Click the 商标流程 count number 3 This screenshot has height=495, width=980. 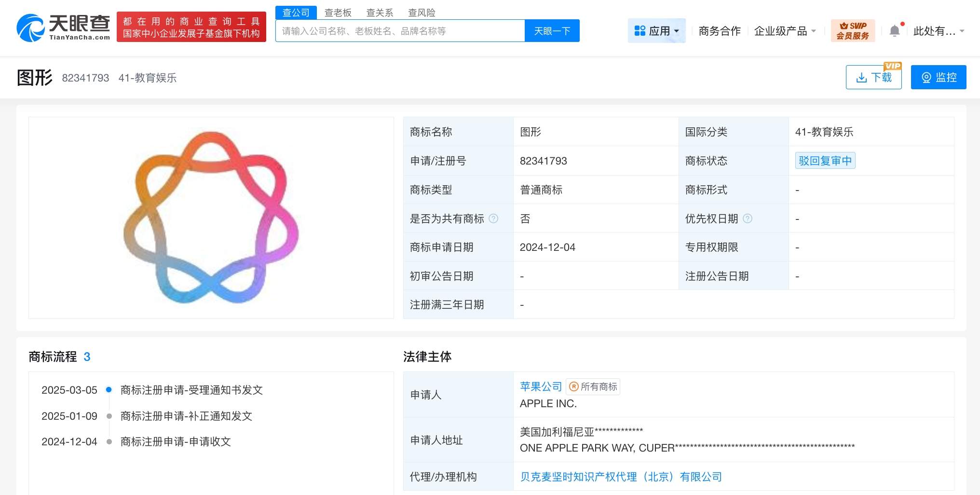87,357
